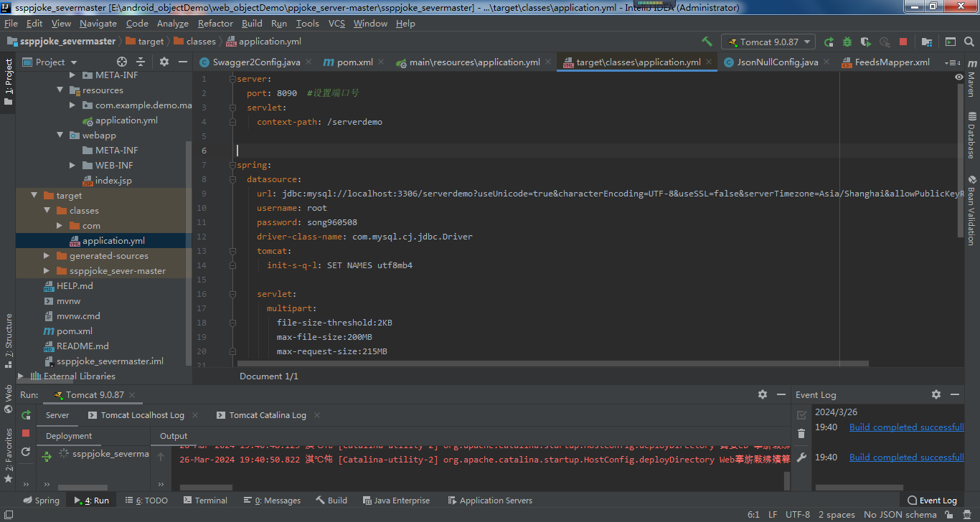Open Event Log gear options

936,394
